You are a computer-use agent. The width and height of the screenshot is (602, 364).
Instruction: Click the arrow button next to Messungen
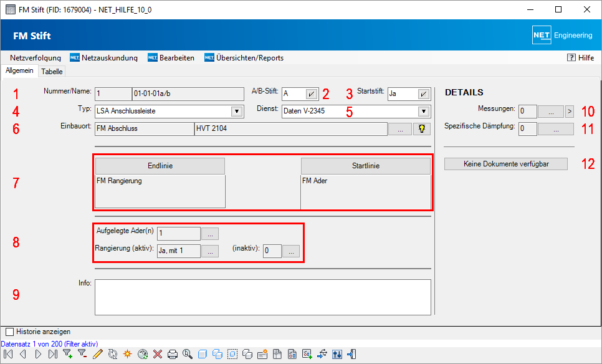pyautogui.click(x=569, y=112)
